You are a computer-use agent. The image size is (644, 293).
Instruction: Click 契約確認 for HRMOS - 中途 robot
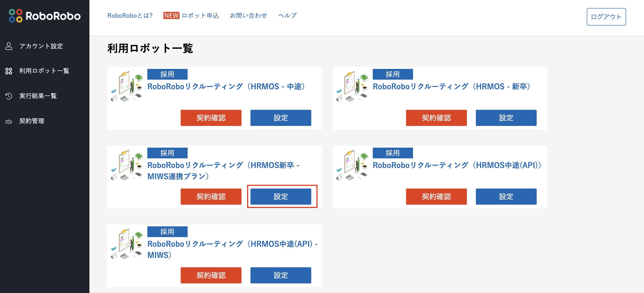211,118
